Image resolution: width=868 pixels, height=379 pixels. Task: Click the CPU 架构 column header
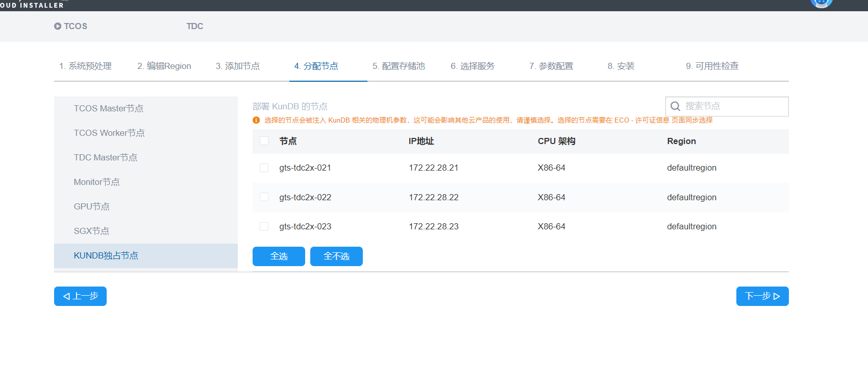[556, 141]
